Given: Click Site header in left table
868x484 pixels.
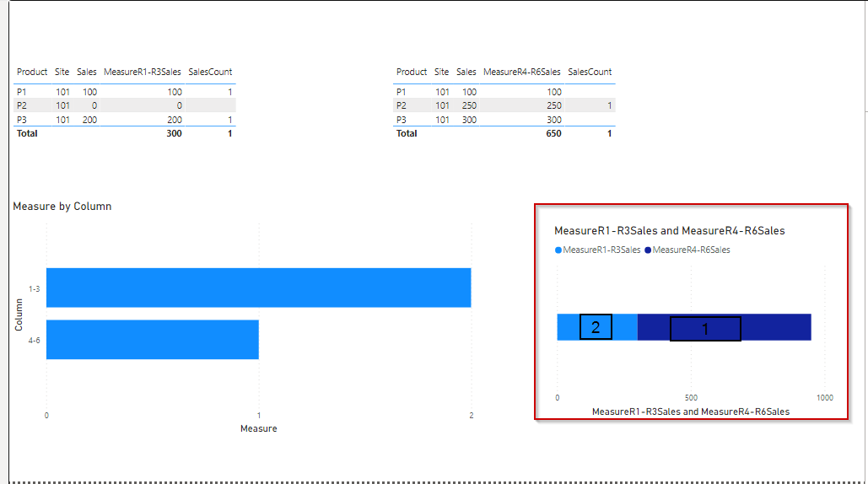Looking at the screenshot, I should (62, 72).
